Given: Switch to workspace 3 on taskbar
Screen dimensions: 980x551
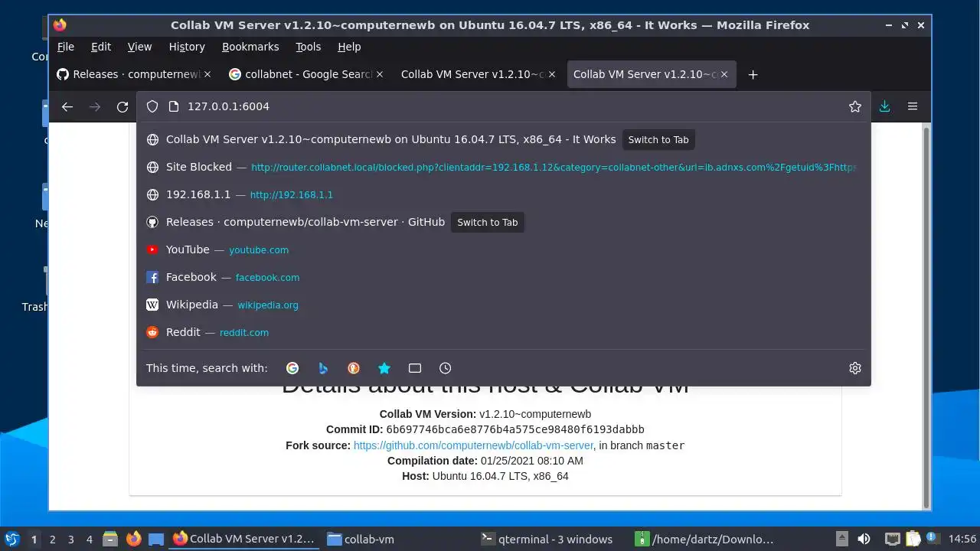Looking at the screenshot, I should 71,540.
